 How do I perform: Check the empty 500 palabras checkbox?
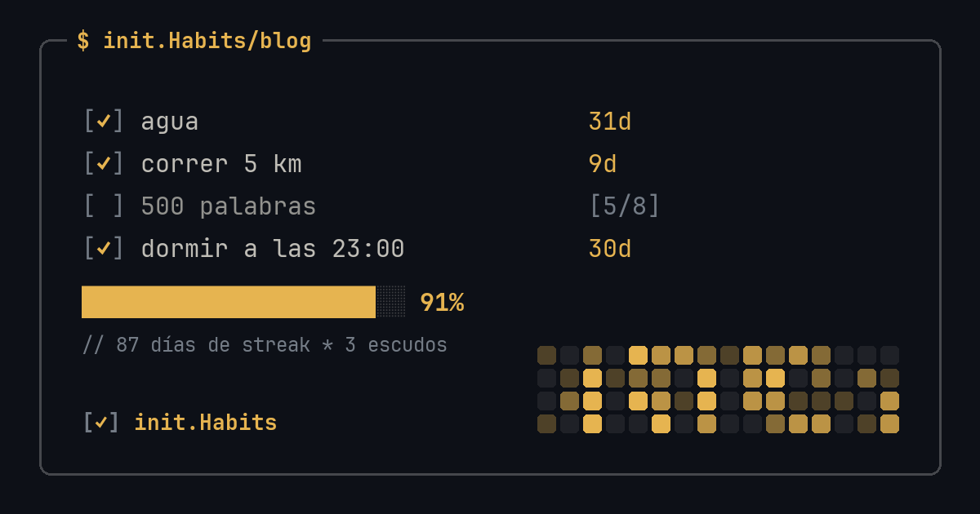[104, 206]
